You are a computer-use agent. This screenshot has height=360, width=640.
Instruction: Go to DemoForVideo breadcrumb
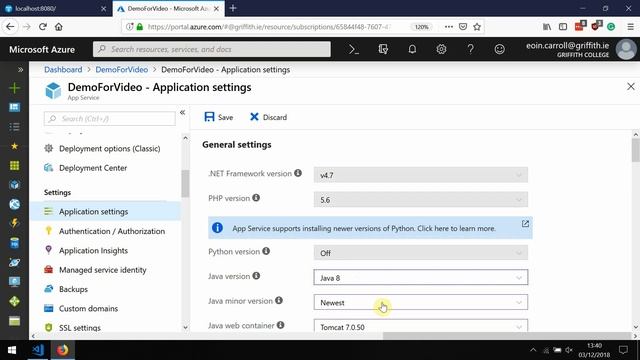coord(122,69)
